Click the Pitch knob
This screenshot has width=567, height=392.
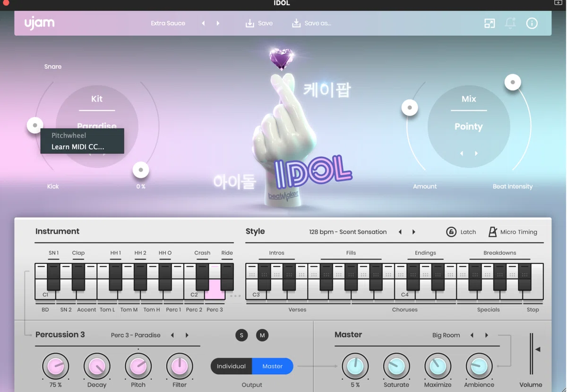click(138, 366)
